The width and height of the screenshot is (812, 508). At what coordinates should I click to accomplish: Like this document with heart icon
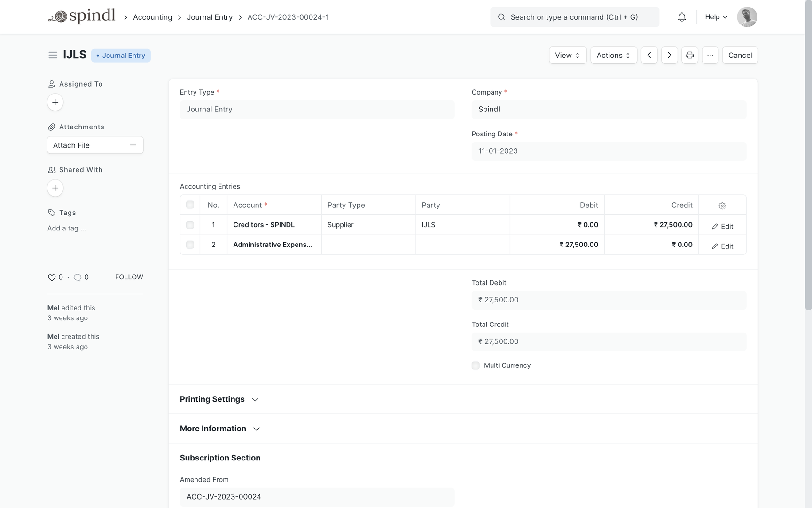[x=52, y=278]
